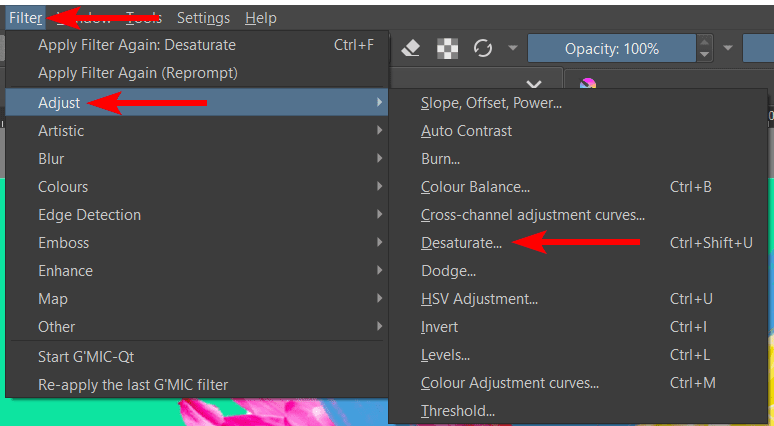The height and width of the screenshot is (426, 774).
Task: Click the colorful Krita document tab icon
Action: 587,85
